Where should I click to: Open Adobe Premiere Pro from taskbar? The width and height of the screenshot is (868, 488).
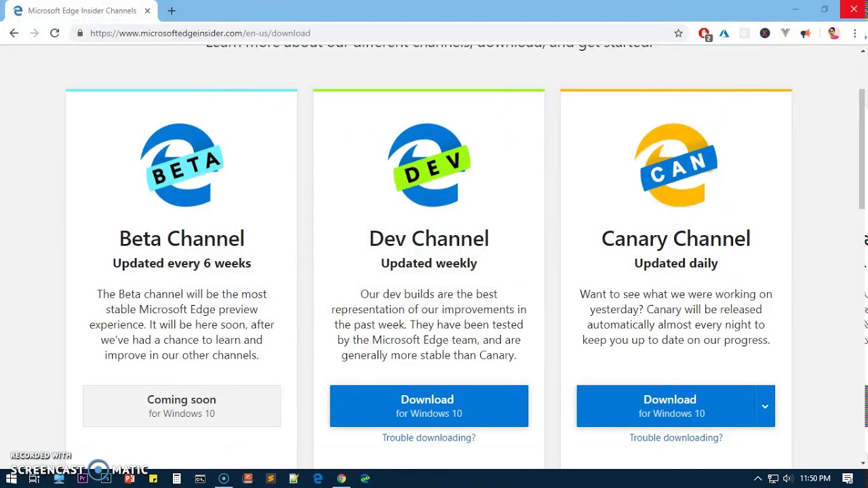click(83, 479)
